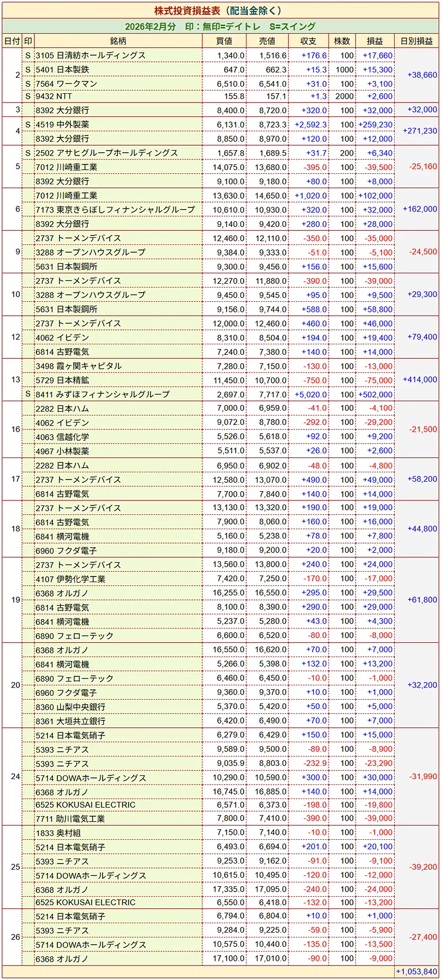Click the monthly total +1,053,840
The height and width of the screenshot is (980, 441).
pyautogui.click(x=416, y=972)
